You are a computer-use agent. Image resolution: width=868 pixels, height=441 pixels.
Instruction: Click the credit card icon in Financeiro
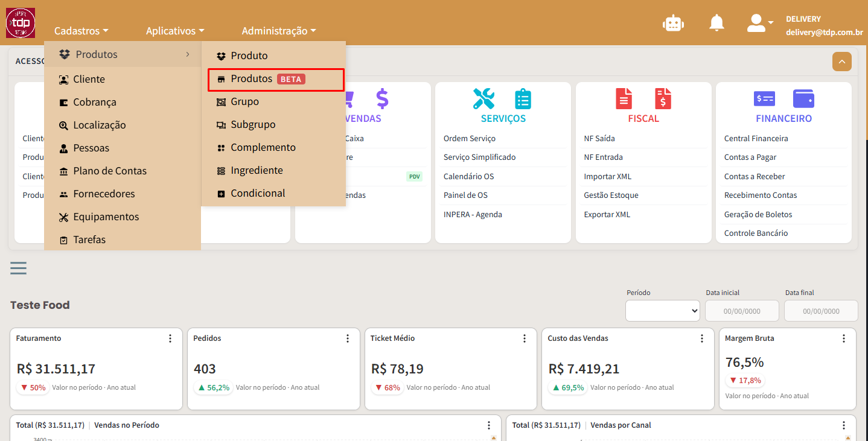click(764, 98)
